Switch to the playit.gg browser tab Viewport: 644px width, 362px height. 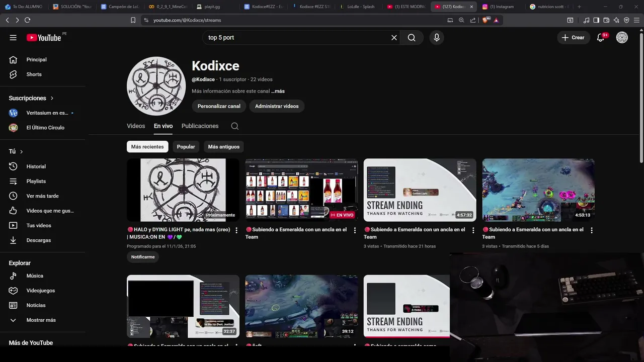tap(213, 7)
